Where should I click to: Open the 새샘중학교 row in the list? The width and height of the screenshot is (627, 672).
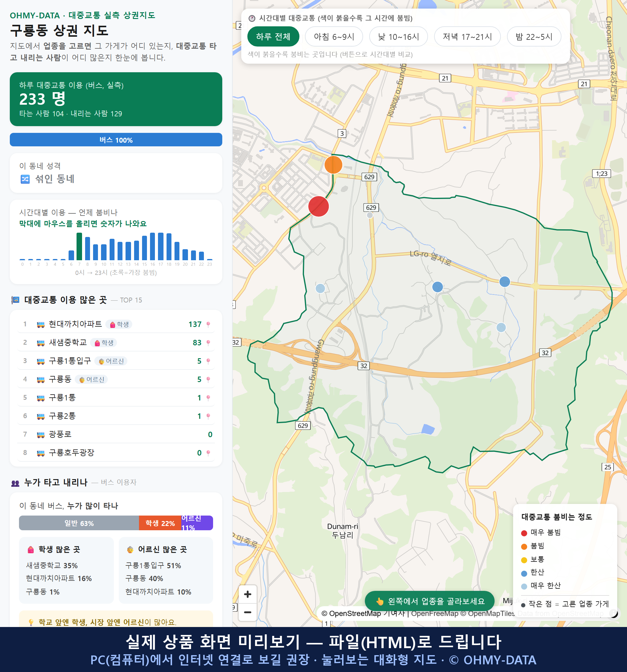[116, 342]
